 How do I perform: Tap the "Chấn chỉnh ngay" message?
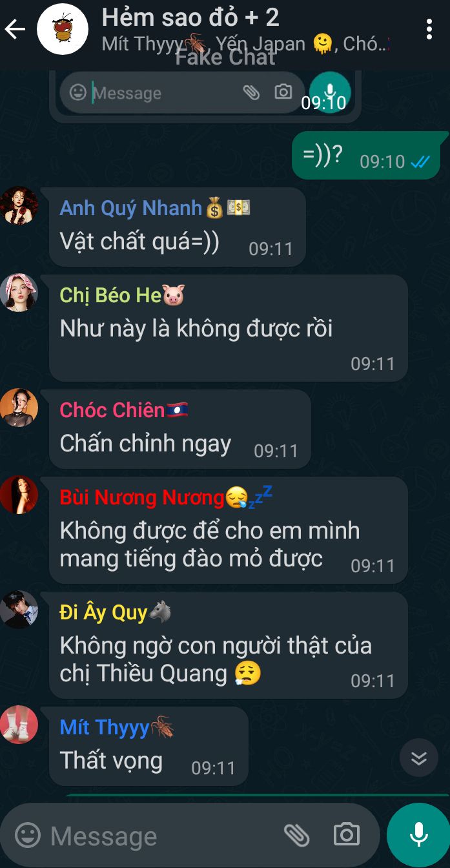(x=179, y=429)
